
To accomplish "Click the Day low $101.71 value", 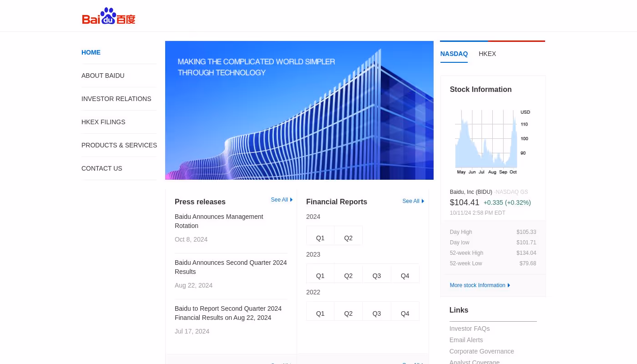I will tap(526, 243).
